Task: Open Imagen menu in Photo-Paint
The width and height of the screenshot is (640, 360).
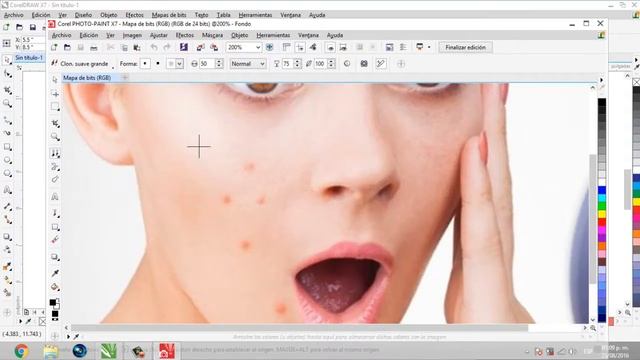Action: 132,36
